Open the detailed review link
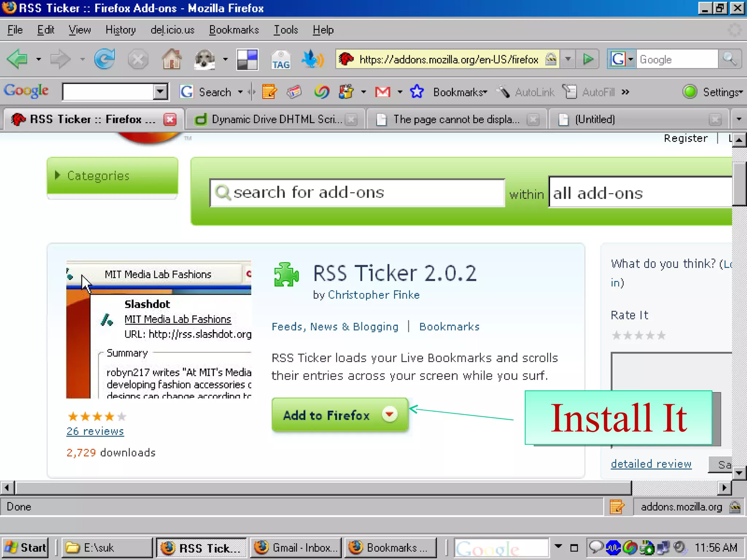This screenshot has height=560, width=747. (651, 464)
